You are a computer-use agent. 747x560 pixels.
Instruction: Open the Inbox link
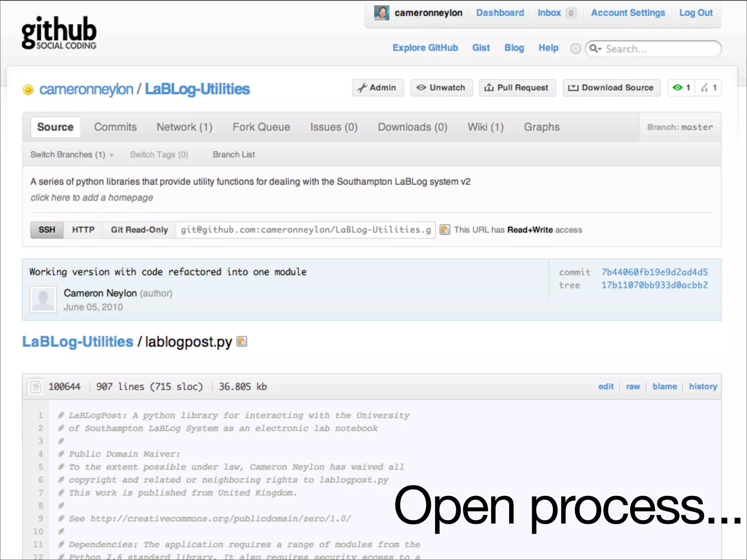click(549, 13)
